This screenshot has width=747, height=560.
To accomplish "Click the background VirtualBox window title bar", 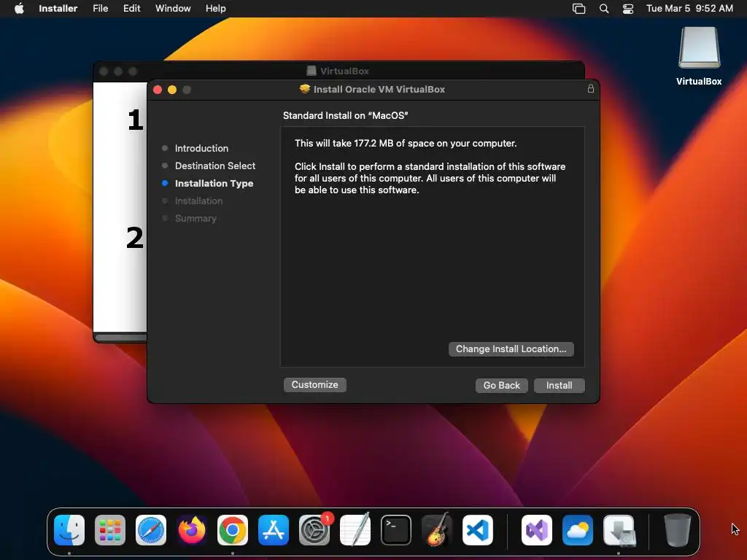I will coord(338,71).
